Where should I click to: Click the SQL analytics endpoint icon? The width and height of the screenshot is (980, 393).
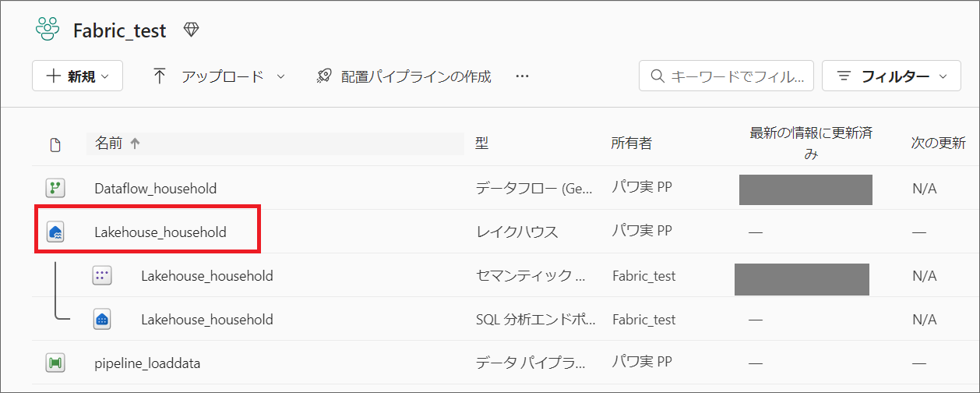[x=101, y=319]
